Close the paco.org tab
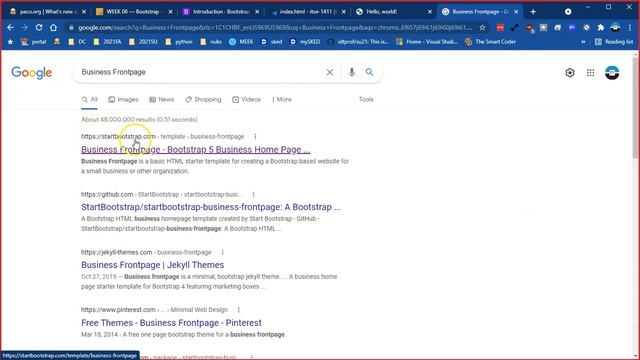 coord(84,12)
